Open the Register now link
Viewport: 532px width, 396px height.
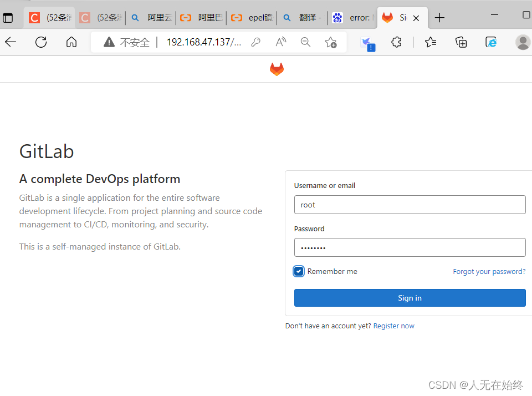coord(394,326)
